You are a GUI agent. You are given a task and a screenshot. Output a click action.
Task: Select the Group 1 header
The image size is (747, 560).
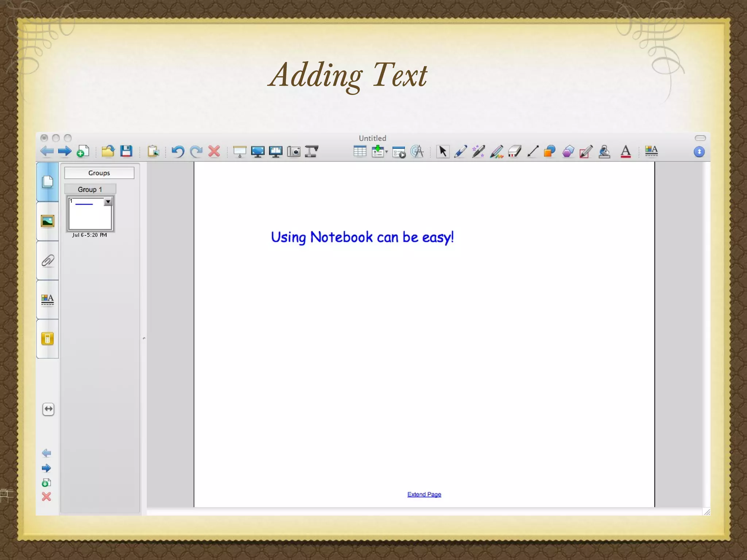[90, 189]
